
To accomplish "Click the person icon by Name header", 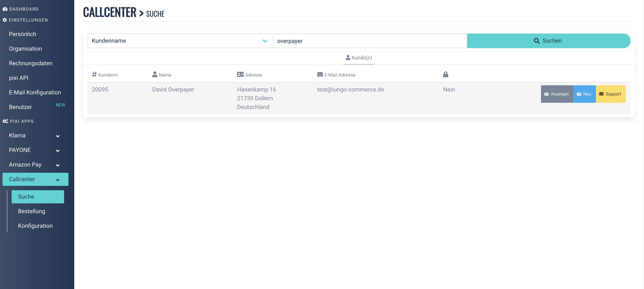I will 155,74.
